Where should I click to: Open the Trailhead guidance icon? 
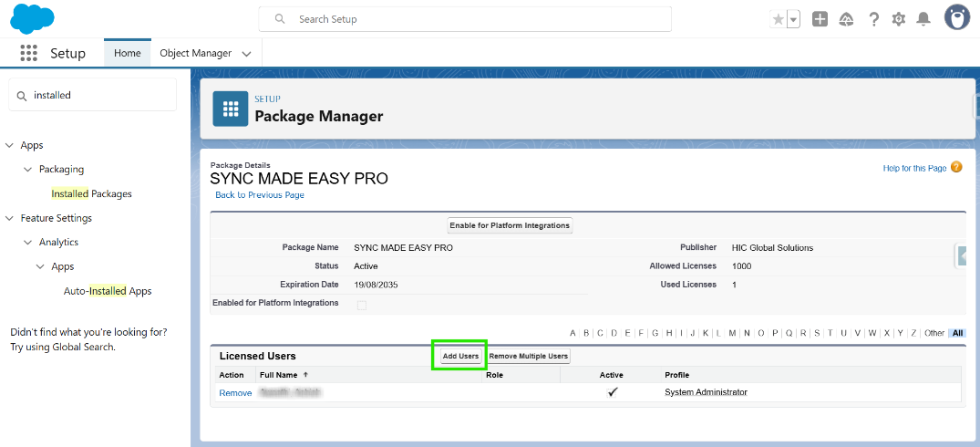point(846,19)
